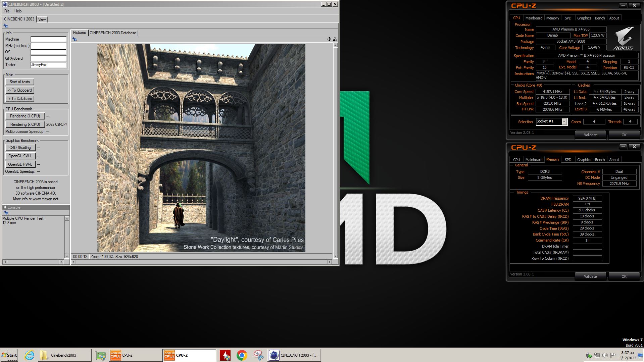Click the zoom triangle icon above the picture
Image resolution: width=644 pixels, height=362 pixels.
335,39
